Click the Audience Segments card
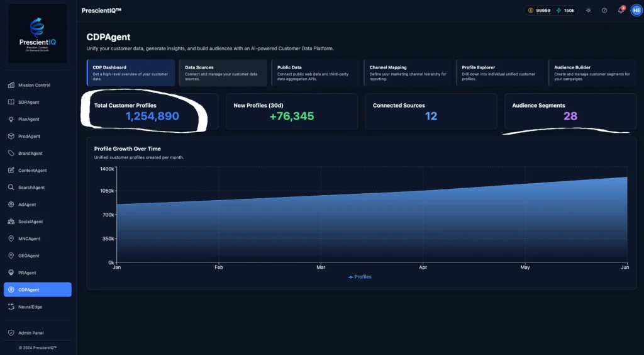This screenshot has width=644, height=355. (570, 111)
